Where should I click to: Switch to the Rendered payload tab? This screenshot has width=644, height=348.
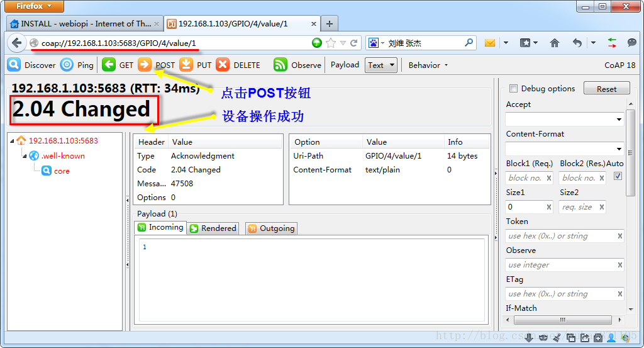pyautogui.click(x=213, y=228)
